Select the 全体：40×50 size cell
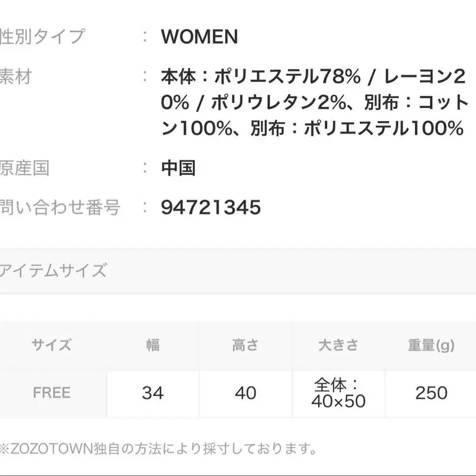 pos(338,393)
